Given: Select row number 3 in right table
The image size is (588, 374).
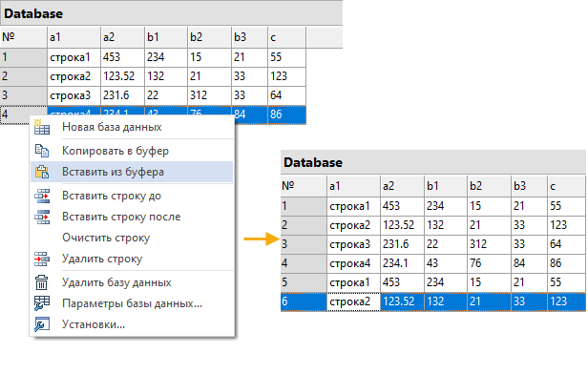Looking at the screenshot, I should coord(304,244).
